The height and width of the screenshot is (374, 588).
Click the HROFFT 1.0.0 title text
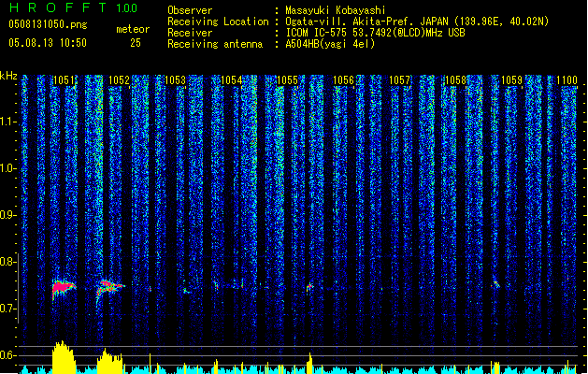[73, 7]
